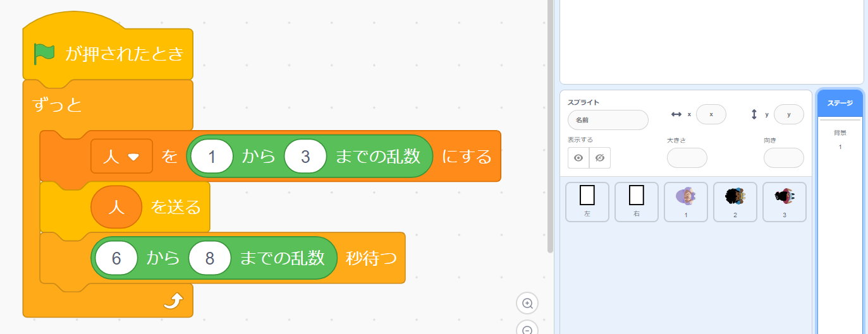
Task: Zoom in the code workspace
Action: coord(527,303)
